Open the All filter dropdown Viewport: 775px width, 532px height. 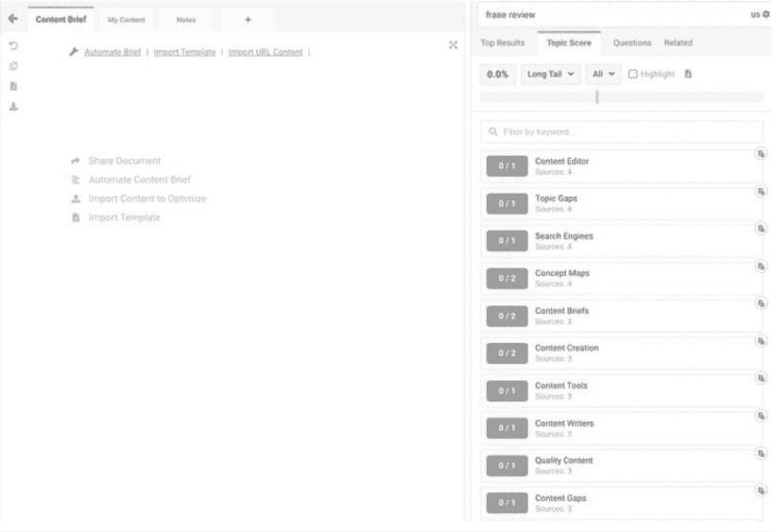coord(604,74)
